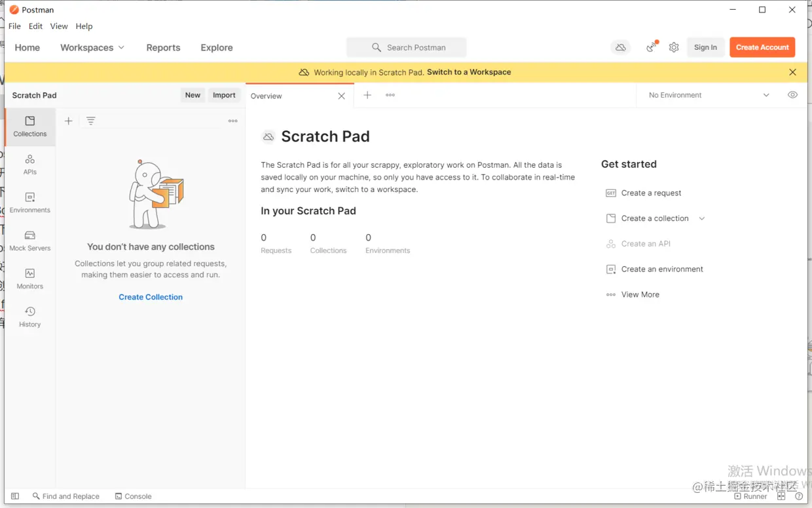Open a new tab with plus icon

[x=367, y=95]
